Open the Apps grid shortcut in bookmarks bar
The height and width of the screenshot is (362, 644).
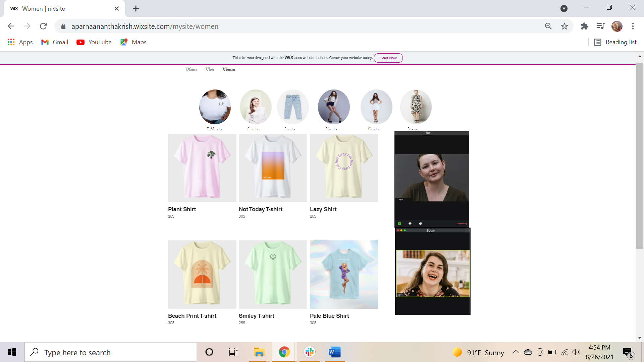tap(20, 42)
